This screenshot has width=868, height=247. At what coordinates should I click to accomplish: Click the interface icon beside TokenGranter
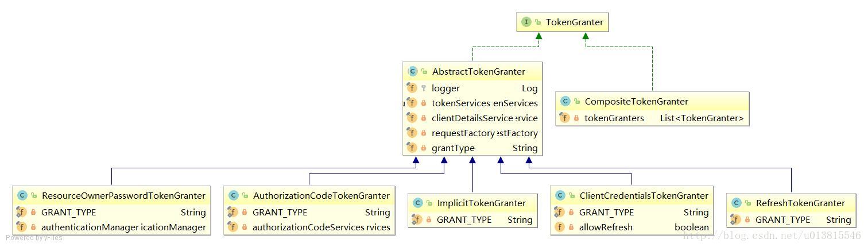point(526,22)
